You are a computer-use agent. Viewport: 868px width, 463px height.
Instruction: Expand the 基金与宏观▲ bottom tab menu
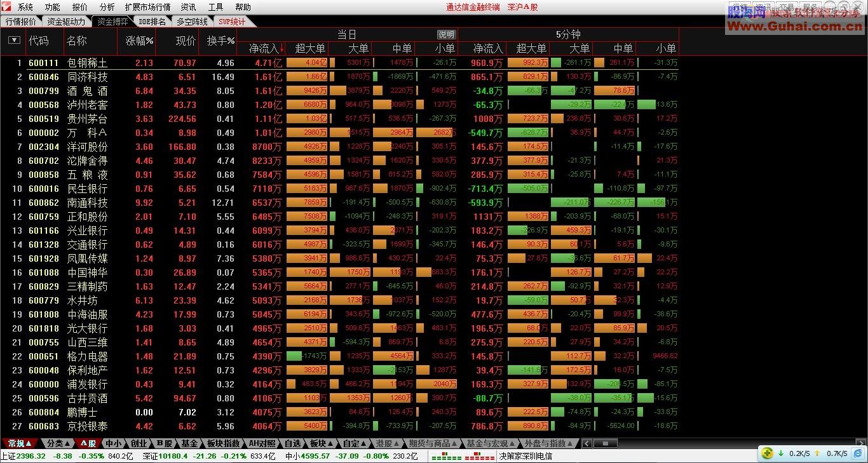pyautogui.click(x=491, y=443)
